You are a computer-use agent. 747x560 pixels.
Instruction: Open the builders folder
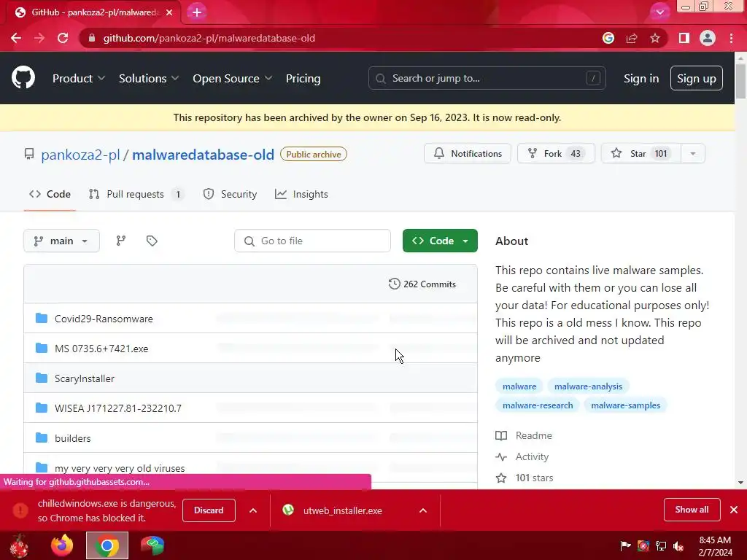tap(72, 438)
